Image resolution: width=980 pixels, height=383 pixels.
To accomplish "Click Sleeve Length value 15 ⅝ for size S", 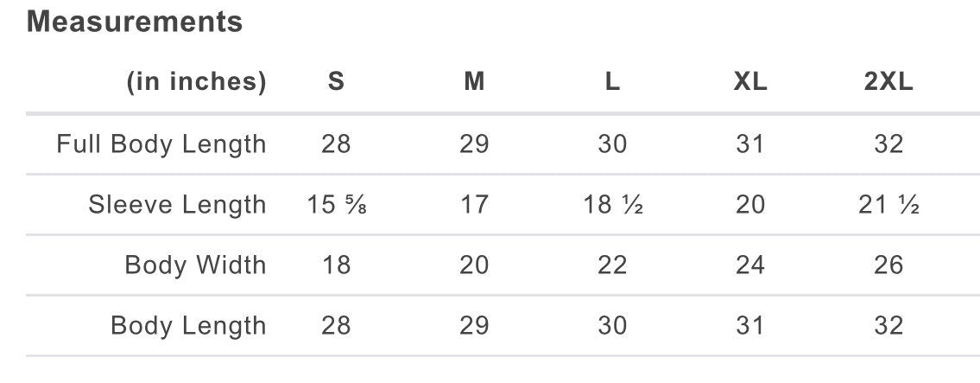I will click(x=337, y=205).
